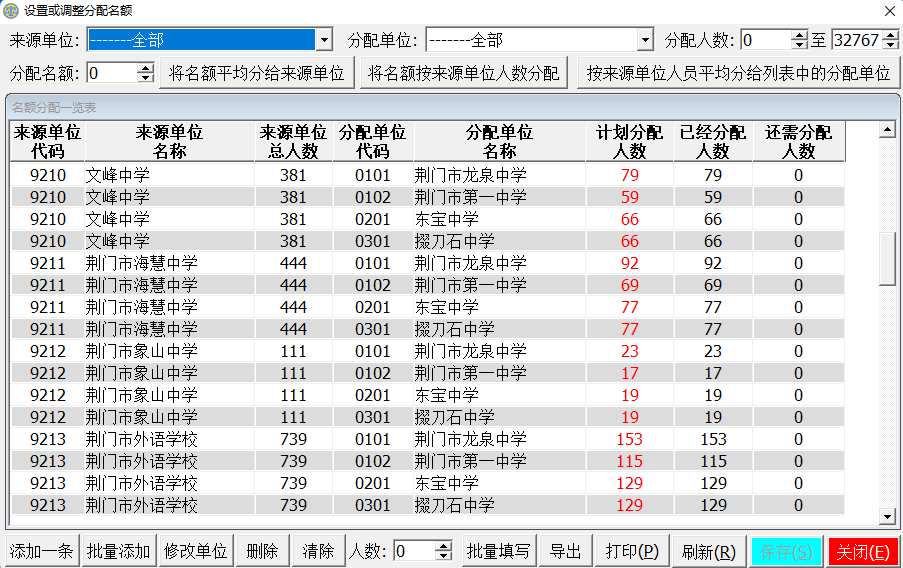The height and width of the screenshot is (568, 903).
Task: Close the 设置或调整分配名额 window
Action: coord(889,10)
